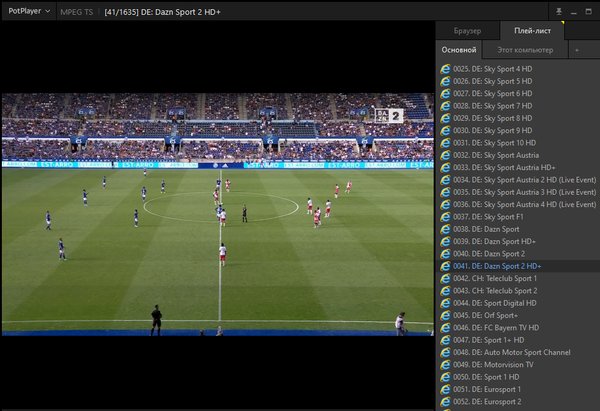Add a new playlist with the plus button
Viewport: 600px width, 411px height.
click(576, 49)
